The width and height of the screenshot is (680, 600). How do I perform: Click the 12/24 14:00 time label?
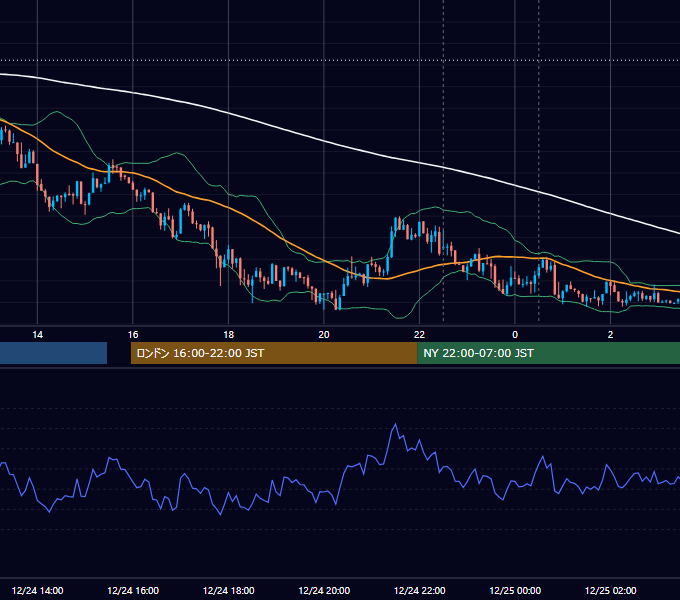(37, 590)
